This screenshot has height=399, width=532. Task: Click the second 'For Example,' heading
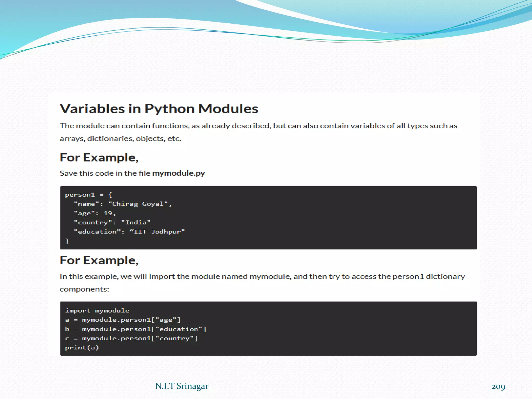click(99, 260)
